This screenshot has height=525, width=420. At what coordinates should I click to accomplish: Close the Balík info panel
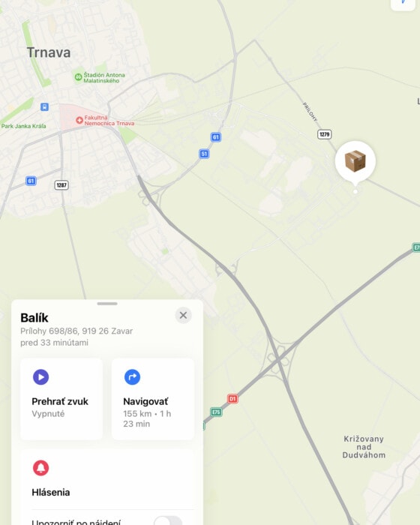[x=183, y=315]
